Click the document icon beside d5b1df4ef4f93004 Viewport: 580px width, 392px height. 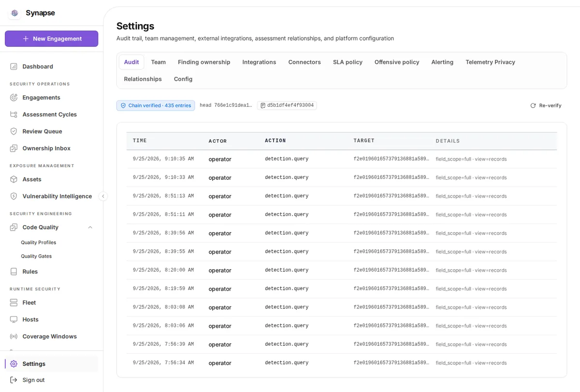pos(263,105)
